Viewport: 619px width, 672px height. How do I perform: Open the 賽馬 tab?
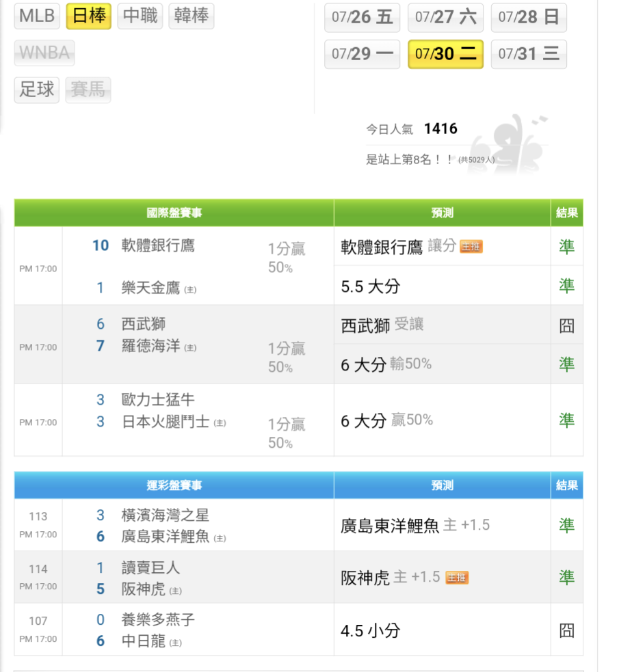(x=88, y=90)
